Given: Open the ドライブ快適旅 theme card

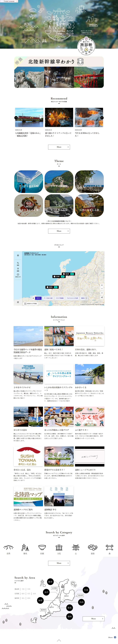Looking at the screenshot, I should pyautogui.click(x=59, y=181).
